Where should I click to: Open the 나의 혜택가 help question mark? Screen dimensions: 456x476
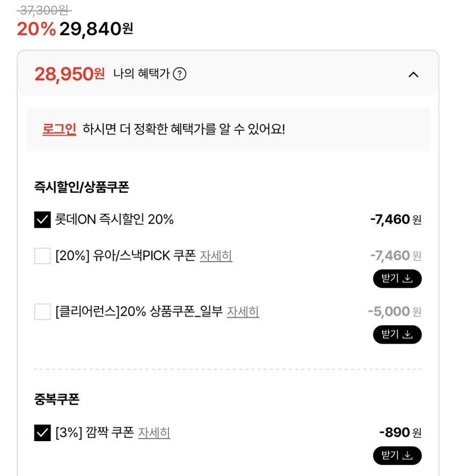180,74
